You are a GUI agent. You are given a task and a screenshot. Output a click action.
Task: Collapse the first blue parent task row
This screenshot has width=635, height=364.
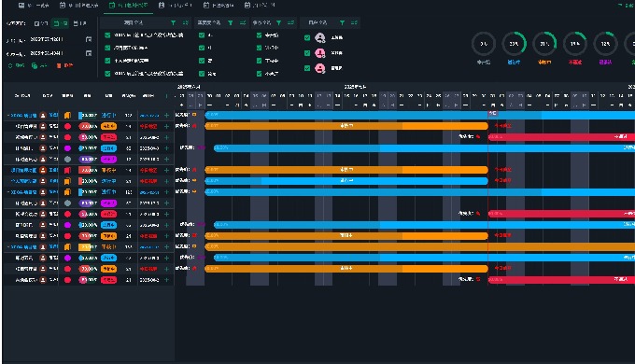click(8, 116)
